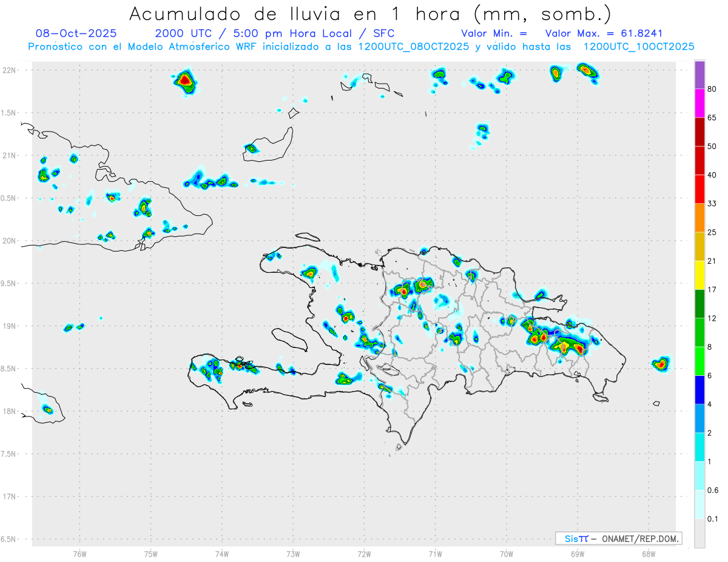Select the '73W' longitude label
The height and width of the screenshot is (562, 728).
click(x=293, y=554)
